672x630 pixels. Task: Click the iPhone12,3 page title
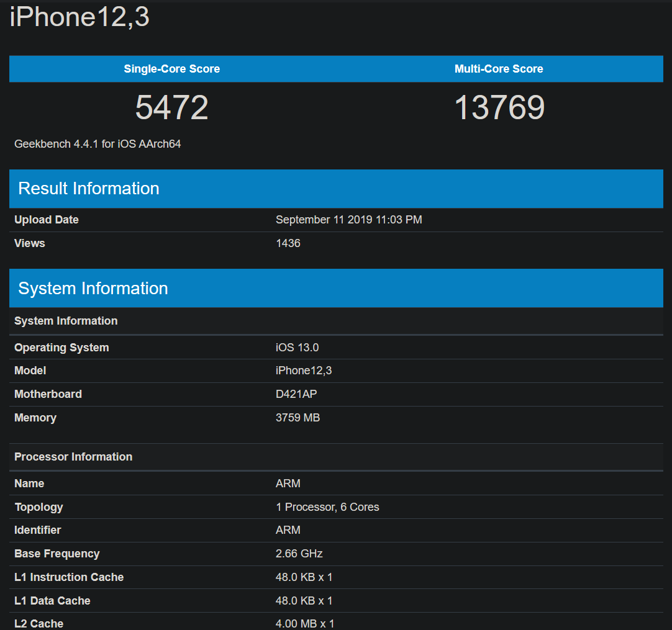click(79, 17)
